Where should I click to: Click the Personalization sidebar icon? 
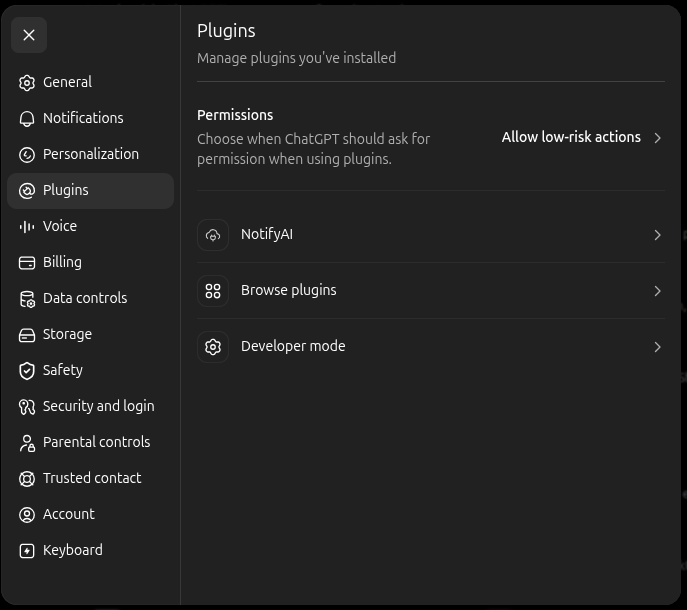click(x=27, y=154)
